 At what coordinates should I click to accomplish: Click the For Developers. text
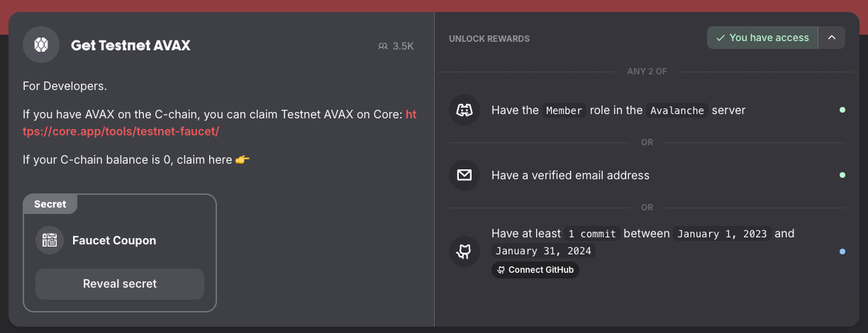pos(65,86)
